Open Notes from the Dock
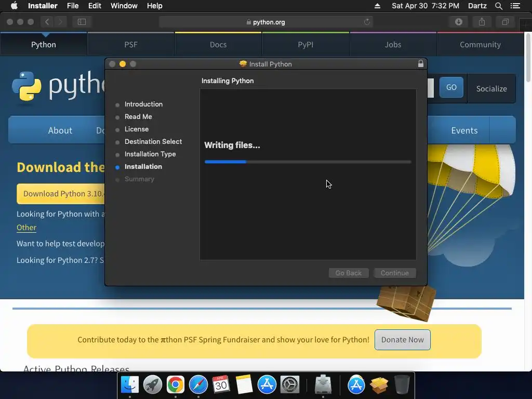 (x=244, y=385)
